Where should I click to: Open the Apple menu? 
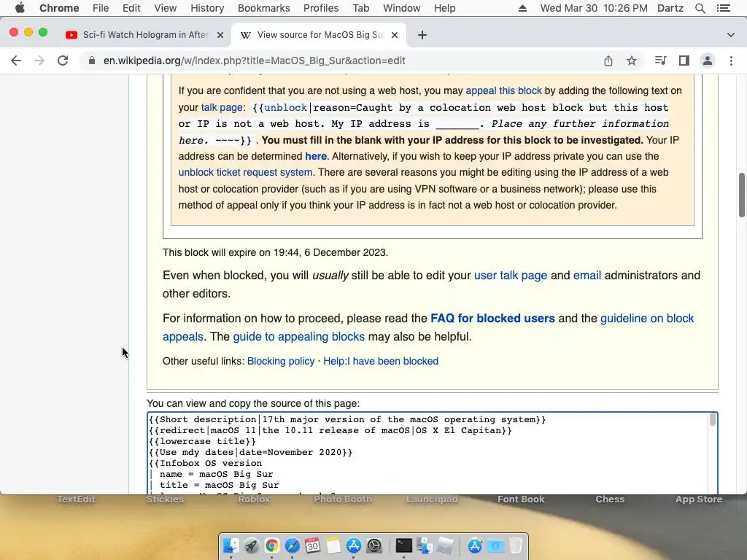tap(20, 8)
